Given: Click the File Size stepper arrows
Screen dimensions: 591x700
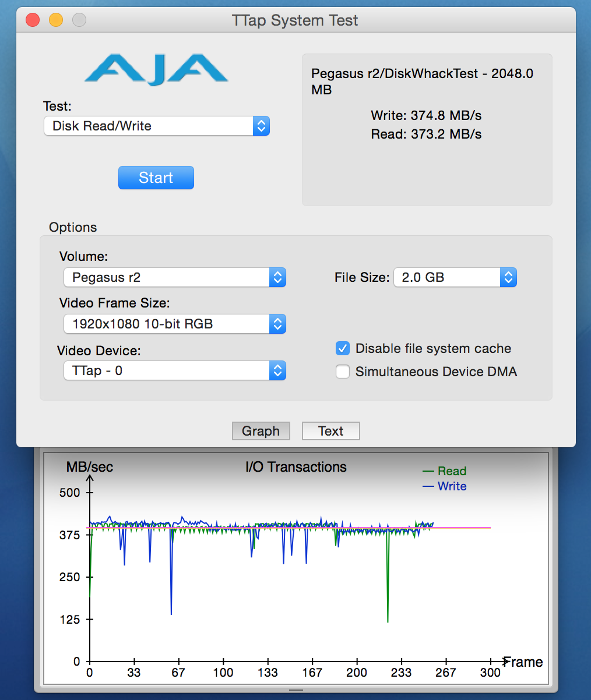Looking at the screenshot, I should (x=508, y=278).
